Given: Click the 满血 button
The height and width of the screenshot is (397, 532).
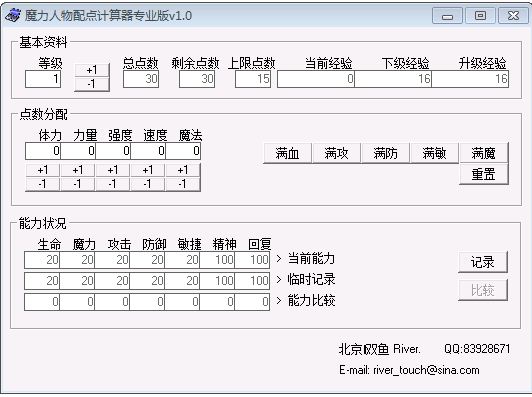Looking at the screenshot, I should pos(287,153).
